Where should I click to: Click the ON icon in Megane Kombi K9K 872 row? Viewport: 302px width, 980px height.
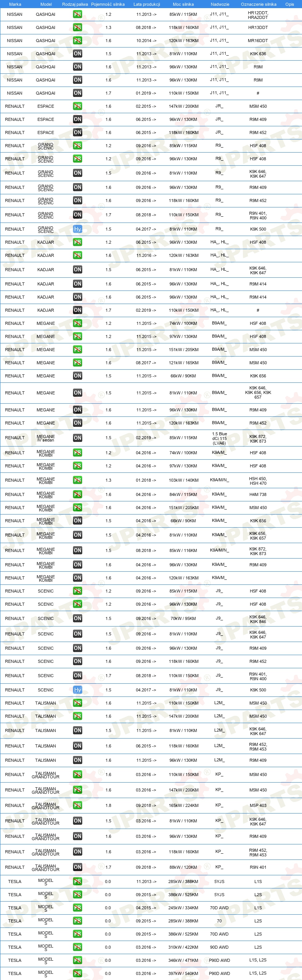click(x=78, y=550)
